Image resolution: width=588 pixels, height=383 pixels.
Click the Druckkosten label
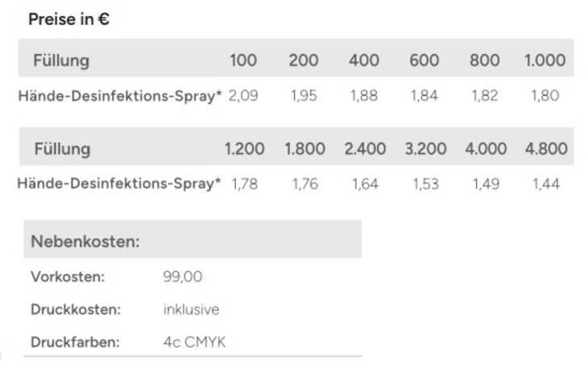tap(75, 310)
